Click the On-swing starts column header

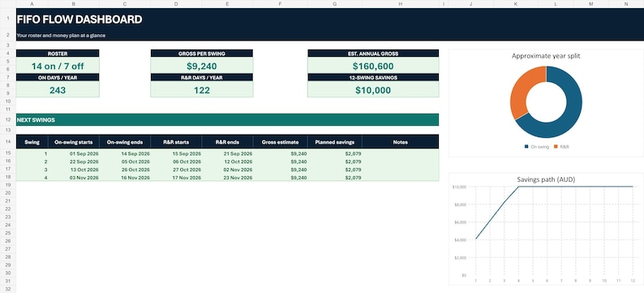tap(74, 142)
